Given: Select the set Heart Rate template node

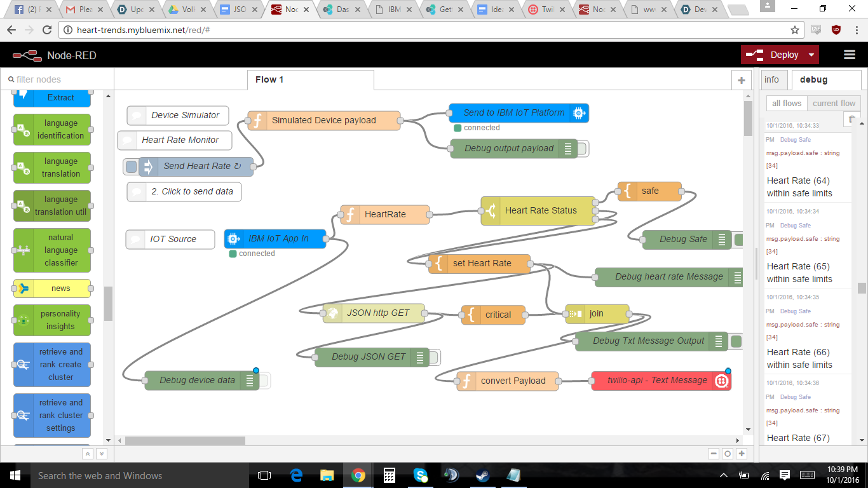Looking at the screenshot, I should click(479, 264).
